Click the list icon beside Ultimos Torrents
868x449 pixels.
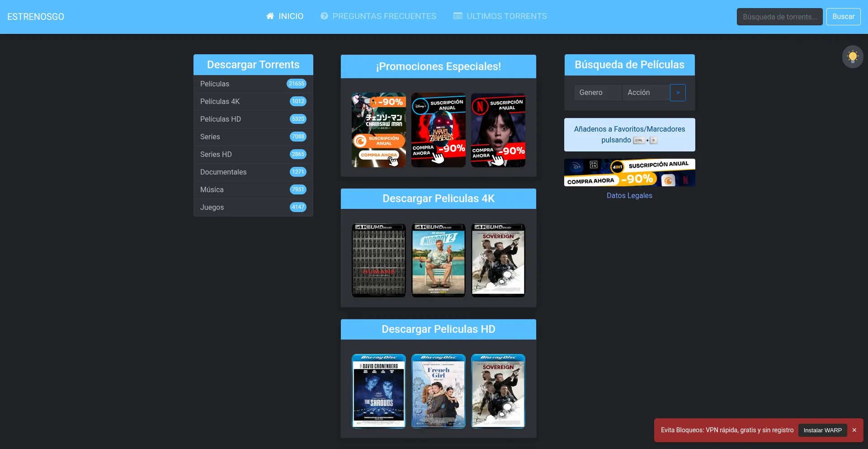pyautogui.click(x=458, y=16)
